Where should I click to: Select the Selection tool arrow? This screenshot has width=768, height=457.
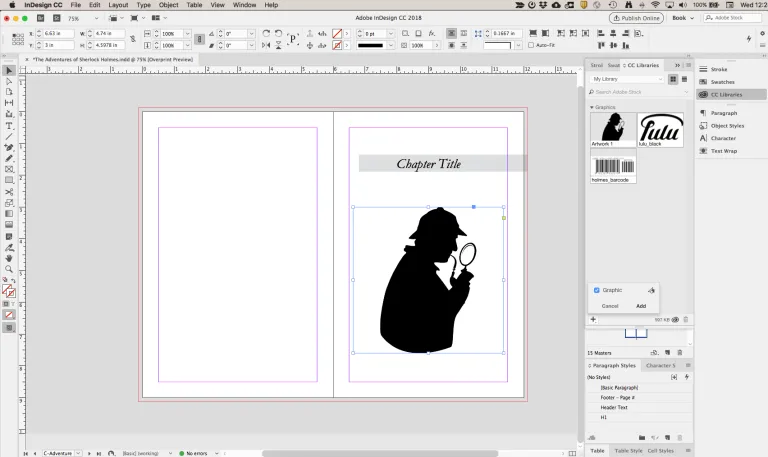[9, 71]
